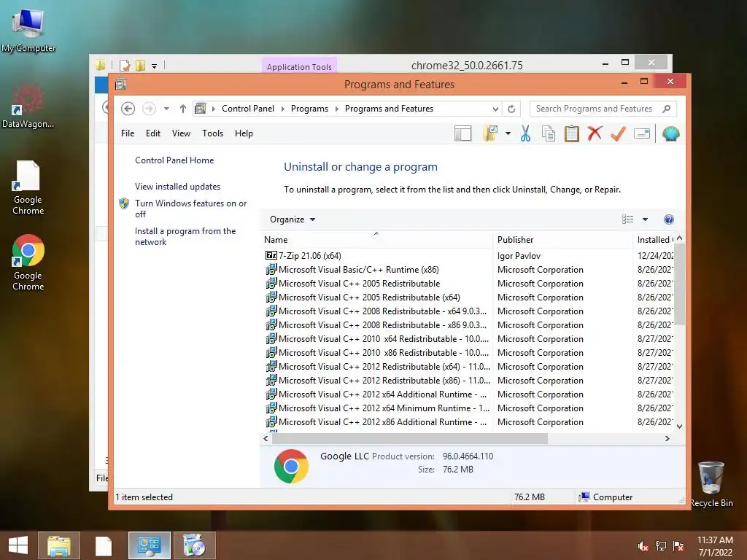Click the muted volume tray icon

643,546
